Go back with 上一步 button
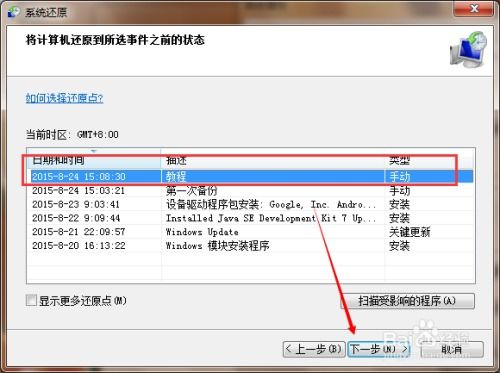 pos(313,349)
